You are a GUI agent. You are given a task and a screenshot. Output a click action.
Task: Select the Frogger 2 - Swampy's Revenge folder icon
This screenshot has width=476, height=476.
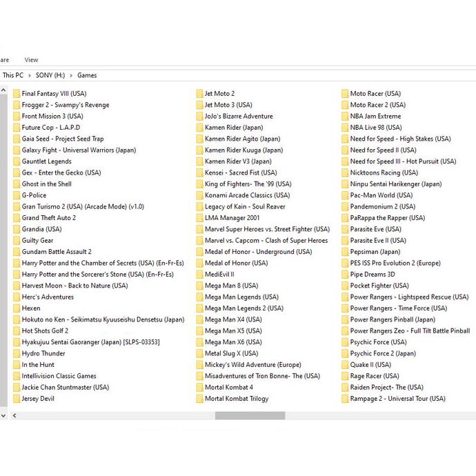point(17,105)
